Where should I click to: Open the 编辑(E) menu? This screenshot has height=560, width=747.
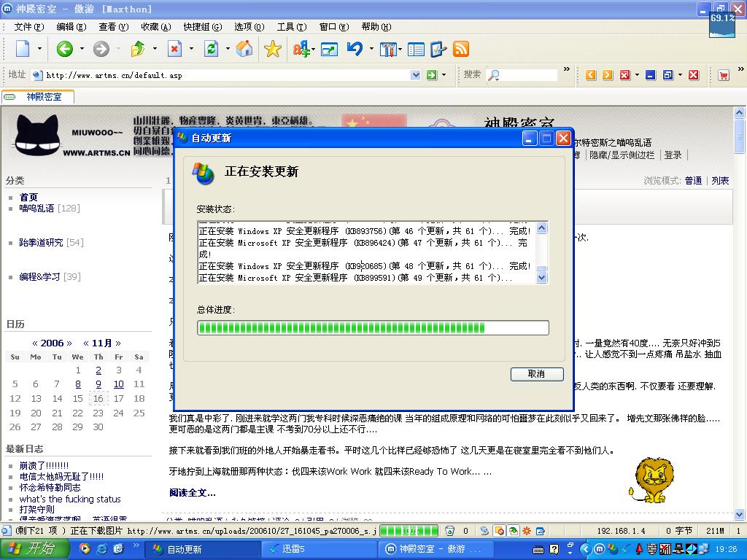point(71,27)
